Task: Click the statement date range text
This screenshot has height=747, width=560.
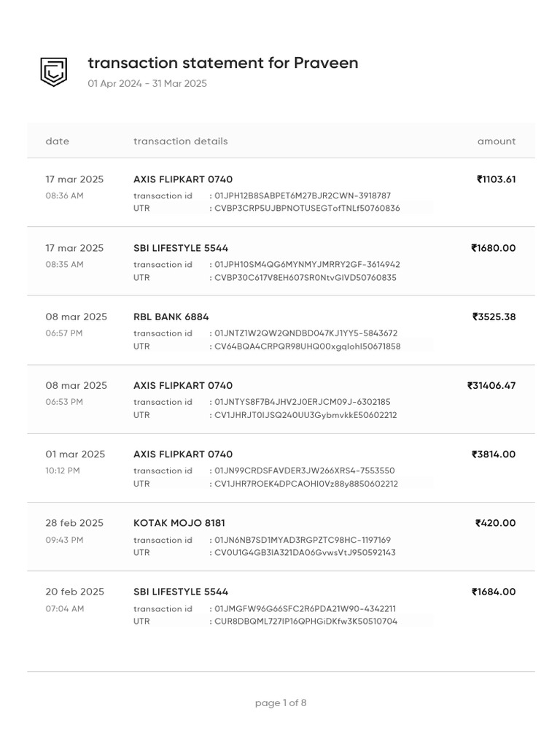Action: (x=147, y=83)
